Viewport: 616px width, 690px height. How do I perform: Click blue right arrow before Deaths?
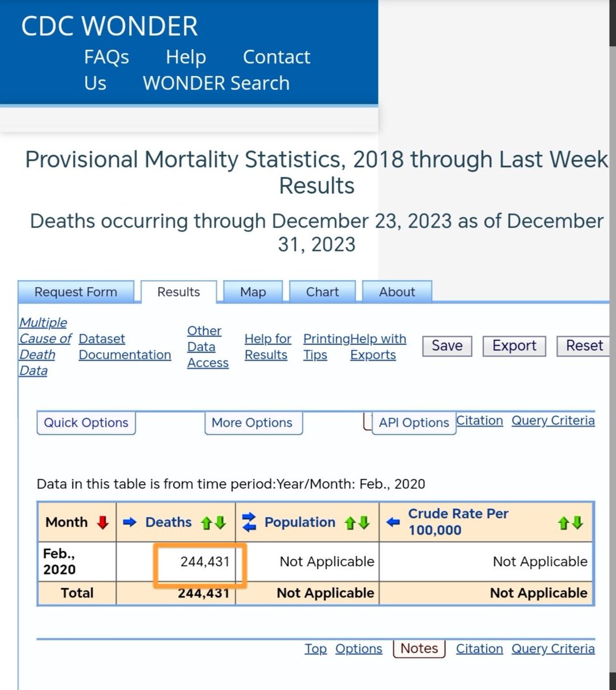(130, 522)
